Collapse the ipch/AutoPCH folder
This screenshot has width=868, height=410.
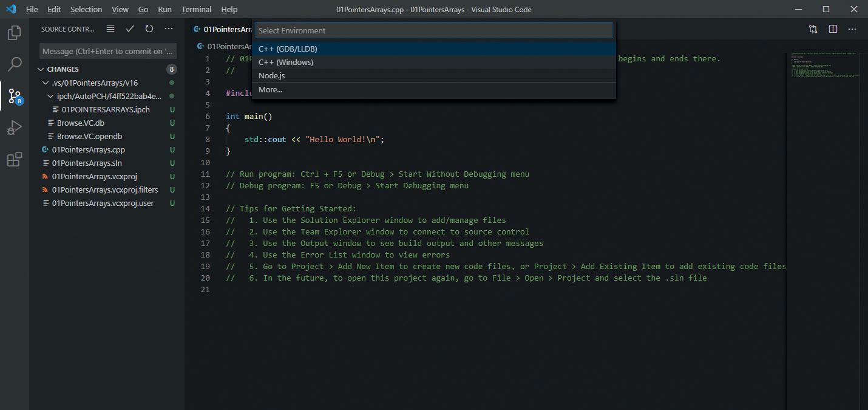click(x=51, y=96)
